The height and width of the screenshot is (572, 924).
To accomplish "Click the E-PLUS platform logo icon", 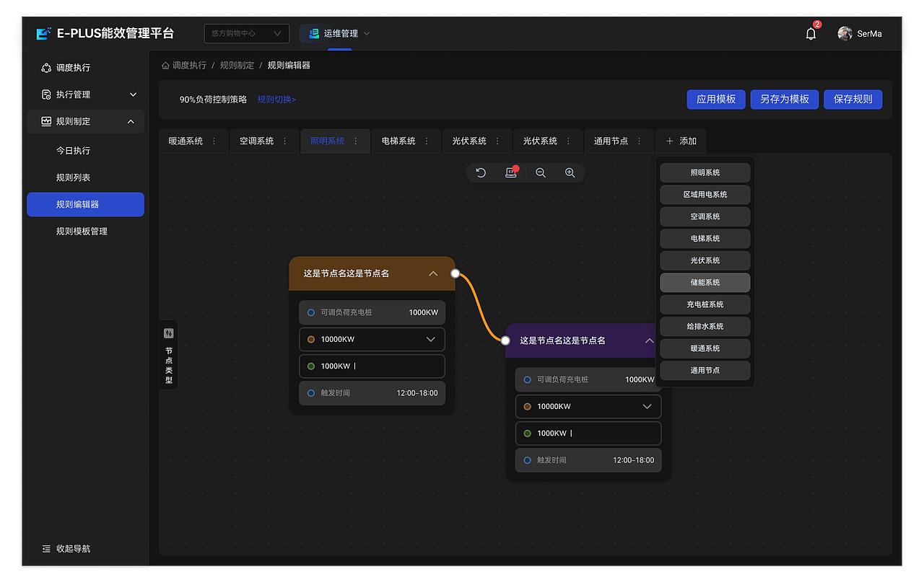I will (x=44, y=33).
